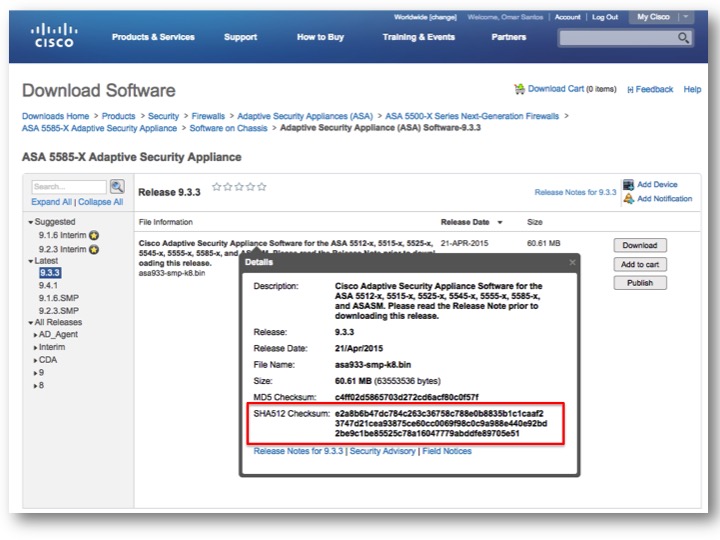
Task: Open the Training & Events menu
Action: [x=419, y=37]
